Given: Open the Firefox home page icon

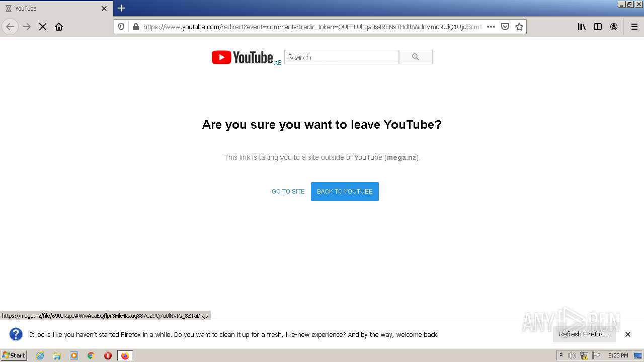Looking at the screenshot, I should [x=59, y=27].
